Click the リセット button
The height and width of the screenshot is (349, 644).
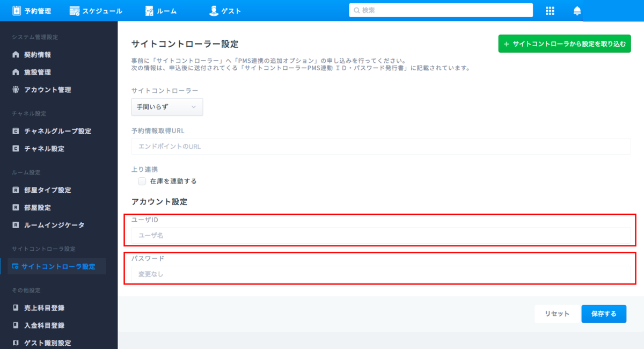tap(557, 314)
